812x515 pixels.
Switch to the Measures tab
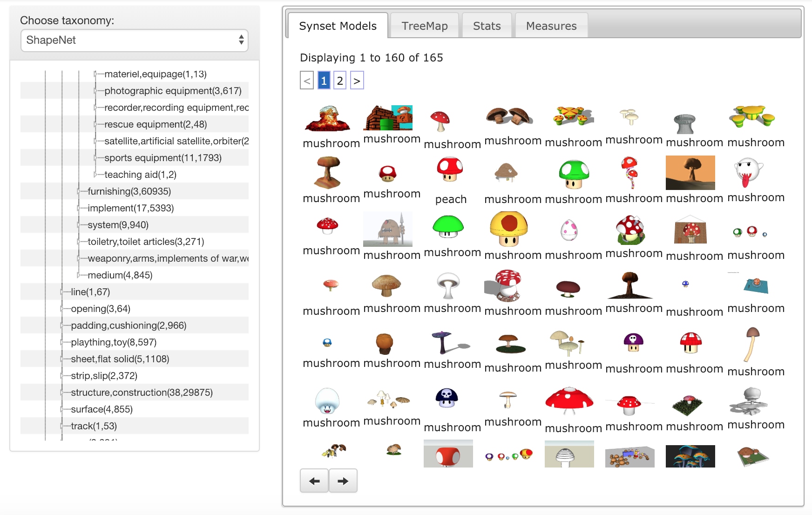pyautogui.click(x=551, y=26)
